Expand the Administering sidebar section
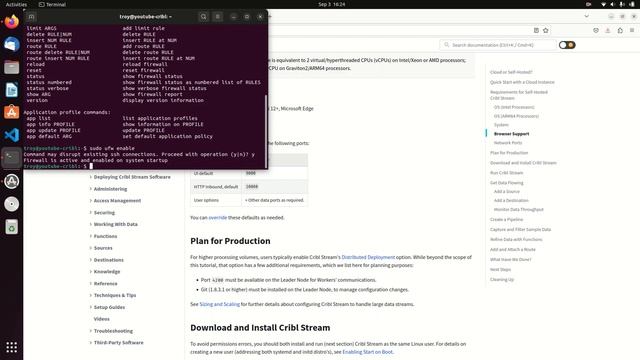 coord(110,189)
